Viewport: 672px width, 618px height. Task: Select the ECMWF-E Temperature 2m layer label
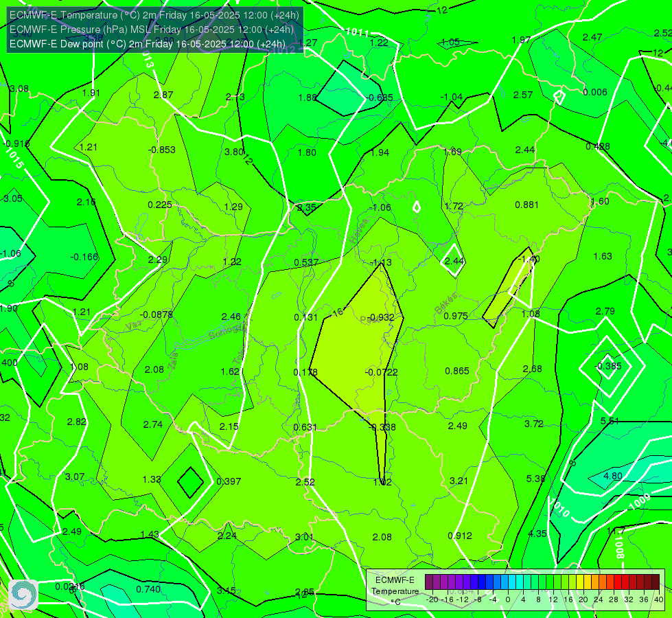154,15
